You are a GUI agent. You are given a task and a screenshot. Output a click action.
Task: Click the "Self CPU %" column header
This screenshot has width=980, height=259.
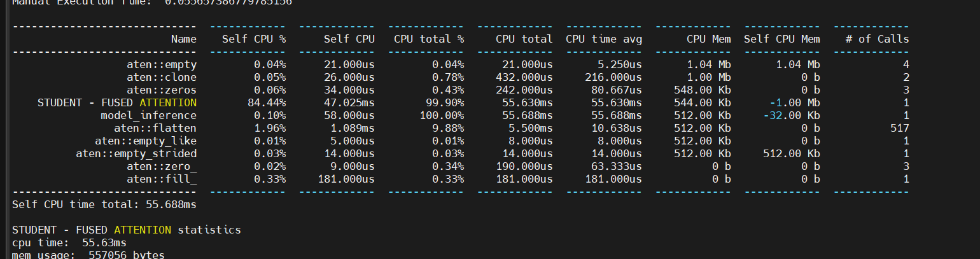coord(254,39)
